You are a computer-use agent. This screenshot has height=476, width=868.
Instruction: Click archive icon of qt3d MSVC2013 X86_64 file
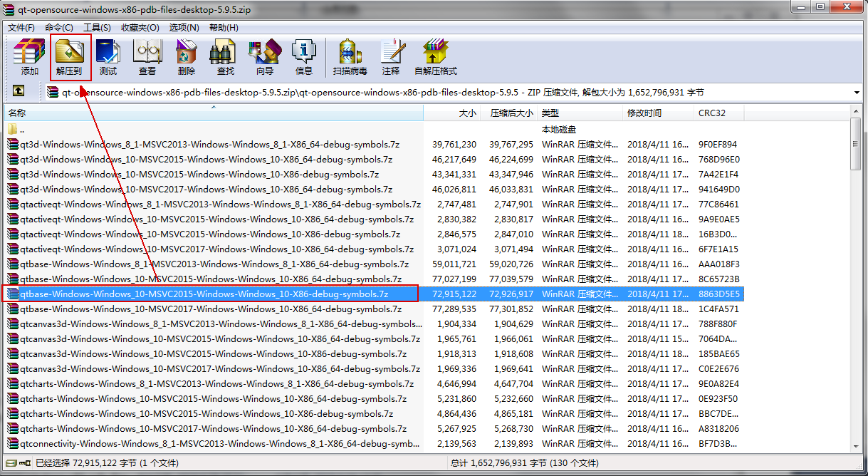[13, 145]
